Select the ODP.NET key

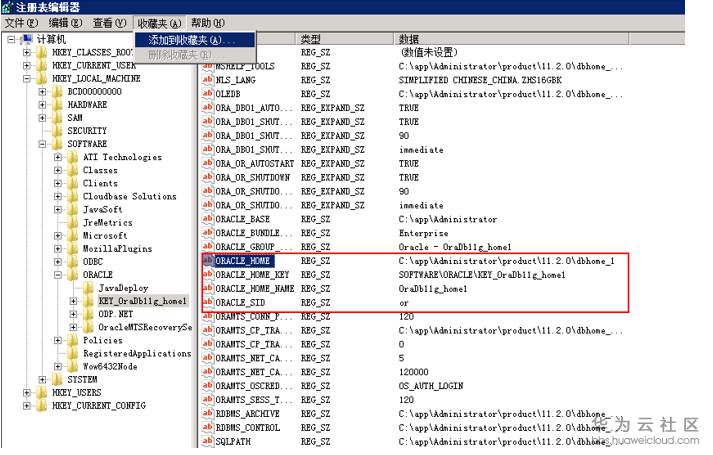(115, 314)
